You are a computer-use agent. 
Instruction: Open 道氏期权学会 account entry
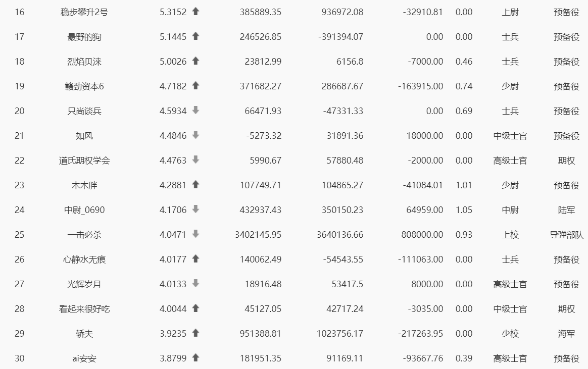(84, 161)
